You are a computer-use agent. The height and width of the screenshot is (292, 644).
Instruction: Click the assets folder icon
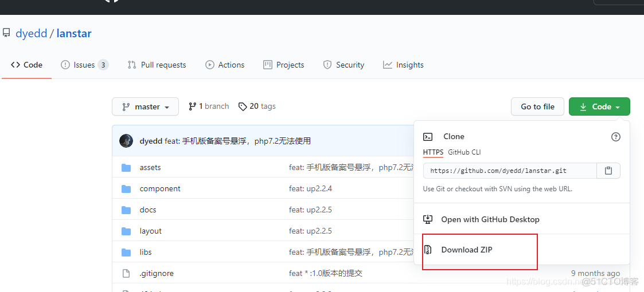(126, 168)
